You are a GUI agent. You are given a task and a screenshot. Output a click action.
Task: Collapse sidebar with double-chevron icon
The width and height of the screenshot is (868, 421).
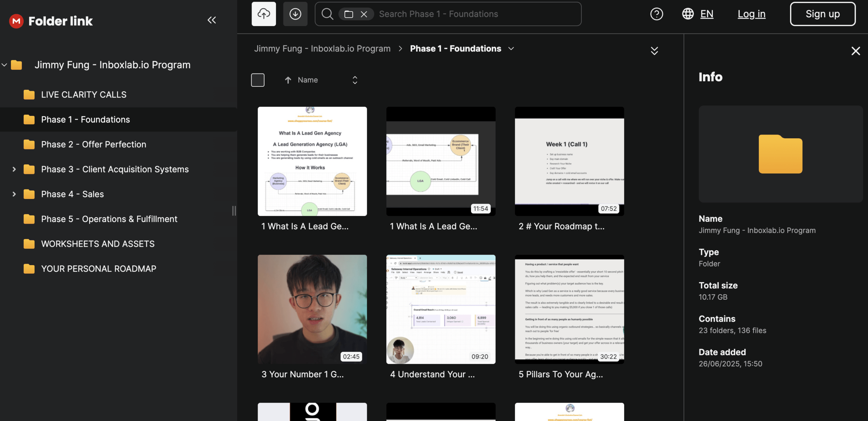point(212,20)
